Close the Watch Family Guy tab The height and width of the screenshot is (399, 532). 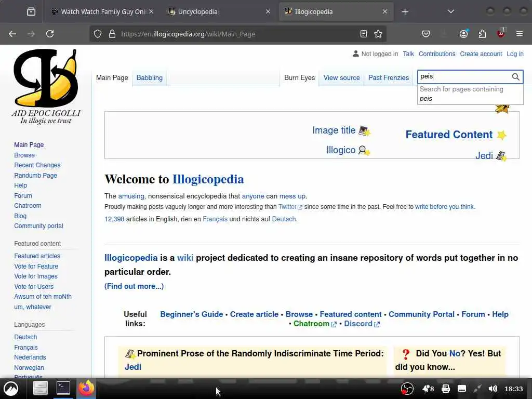tap(151, 12)
